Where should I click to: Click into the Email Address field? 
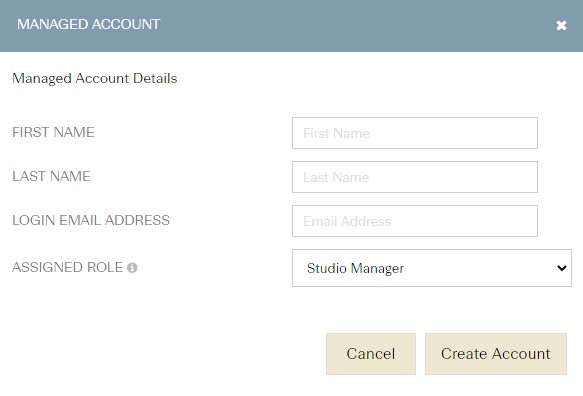click(415, 221)
